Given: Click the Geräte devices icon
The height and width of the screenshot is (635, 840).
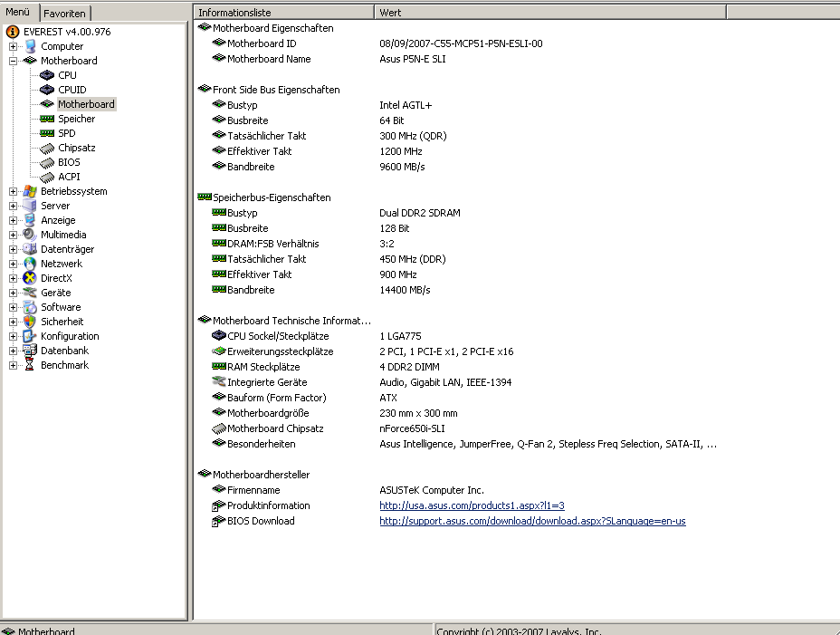Looking at the screenshot, I should (30, 293).
